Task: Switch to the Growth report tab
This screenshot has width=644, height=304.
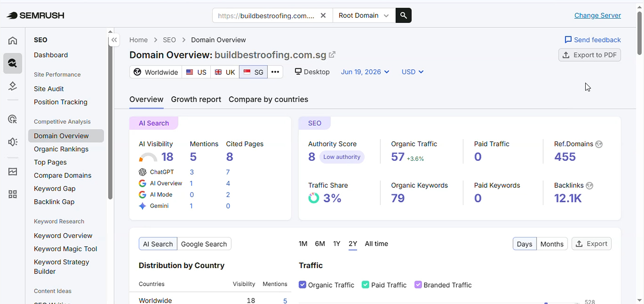Action: pyautogui.click(x=196, y=99)
